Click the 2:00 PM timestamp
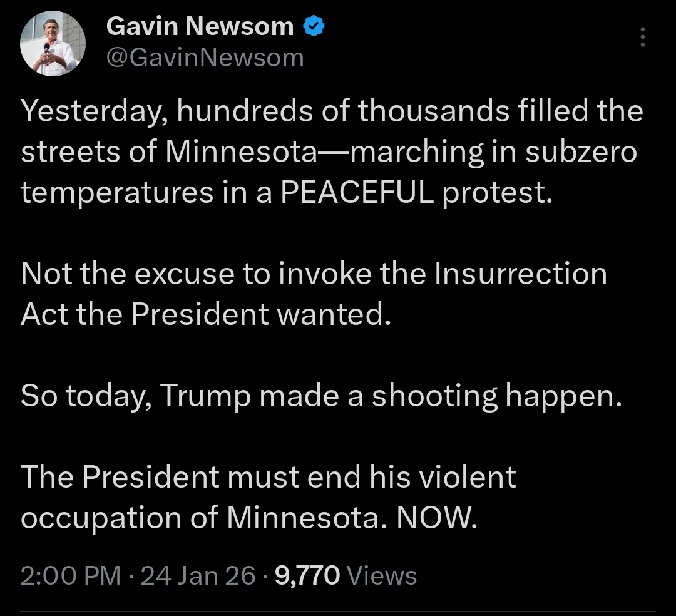Image resolution: width=676 pixels, height=616 pixels. [70, 575]
